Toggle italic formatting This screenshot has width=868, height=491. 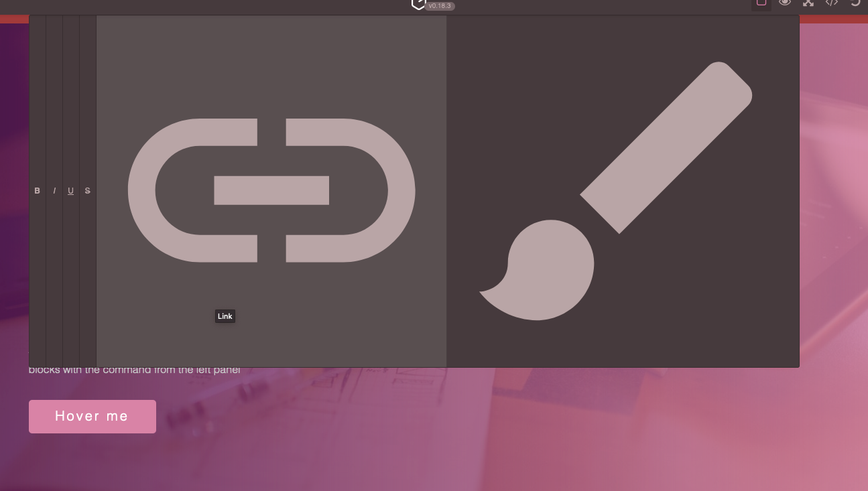(x=54, y=190)
